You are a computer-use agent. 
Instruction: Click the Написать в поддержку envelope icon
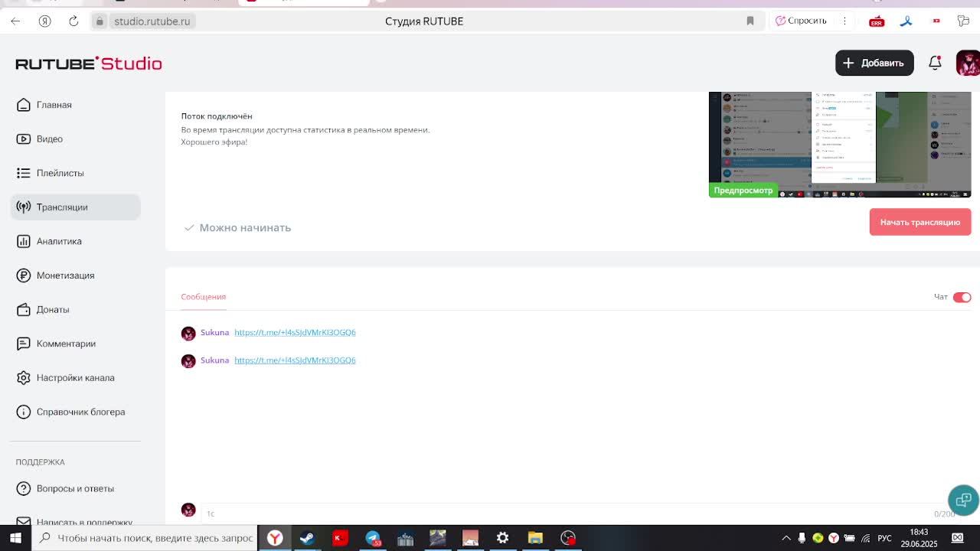click(x=24, y=522)
